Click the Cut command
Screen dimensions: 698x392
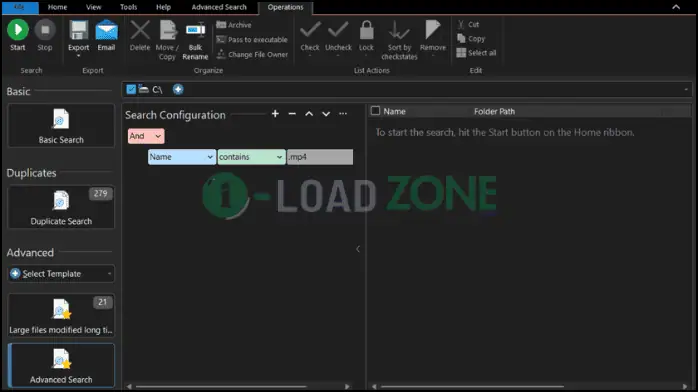click(468, 24)
